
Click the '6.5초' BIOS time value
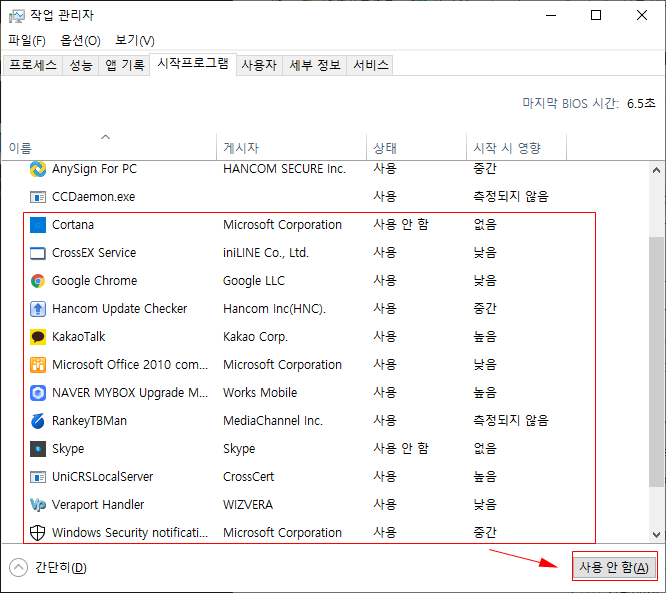641,104
